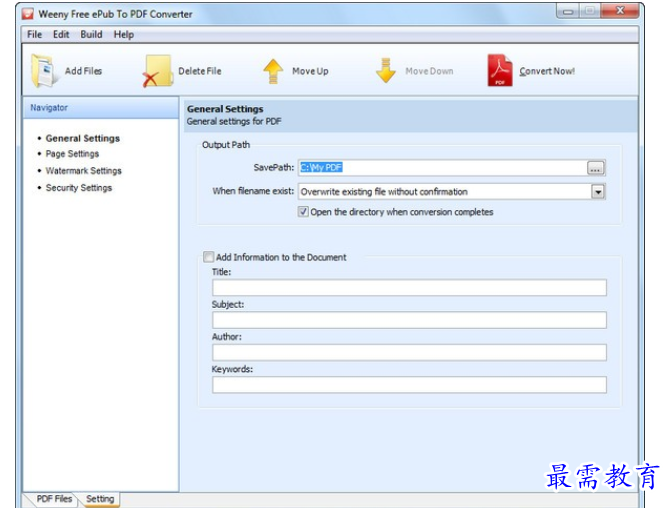The width and height of the screenshot is (668, 508).
Task: Click the Move Down label
Action: coord(429,71)
